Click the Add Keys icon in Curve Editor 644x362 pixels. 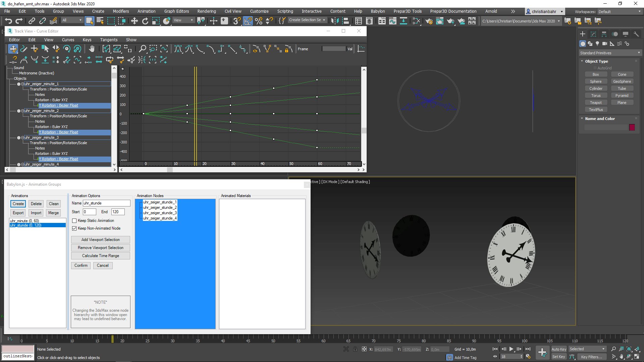tap(34, 49)
